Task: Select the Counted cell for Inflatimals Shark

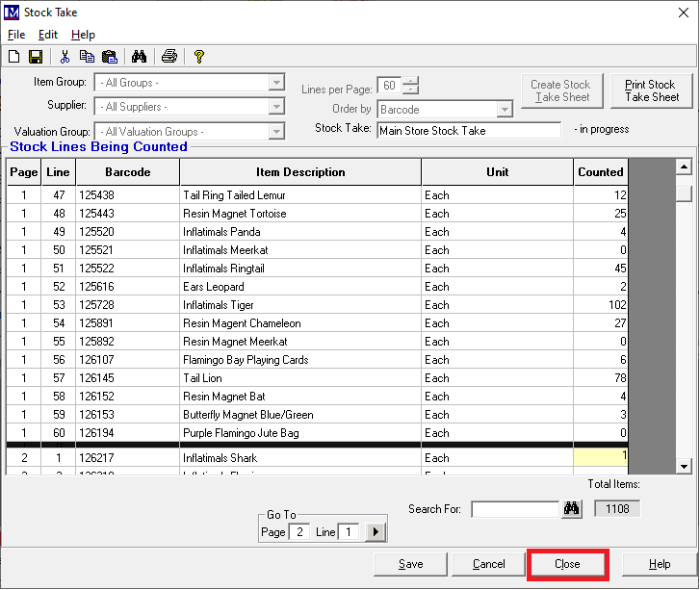Action: click(601, 458)
